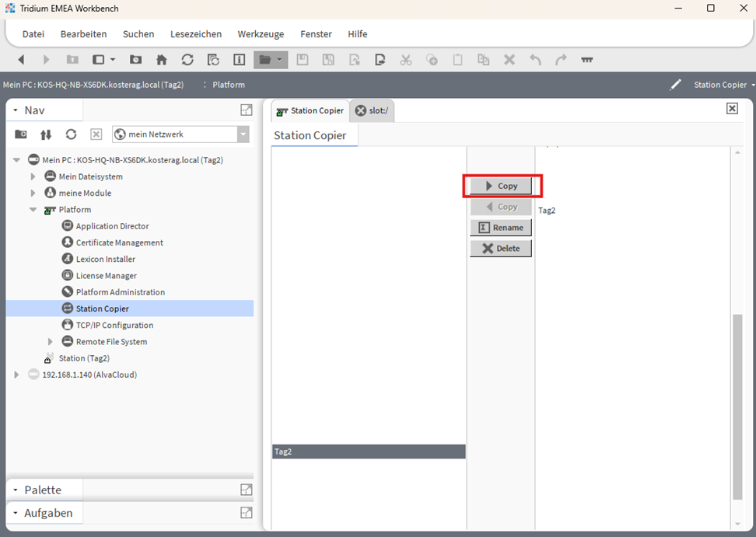Click the circular-arrows refresh icon in the main toolbar

click(x=187, y=60)
